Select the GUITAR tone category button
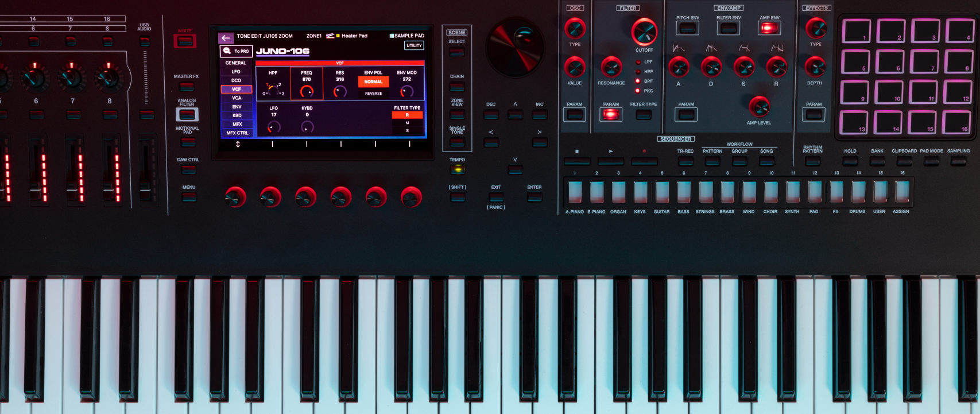The width and height of the screenshot is (980, 414). [662, 192]
